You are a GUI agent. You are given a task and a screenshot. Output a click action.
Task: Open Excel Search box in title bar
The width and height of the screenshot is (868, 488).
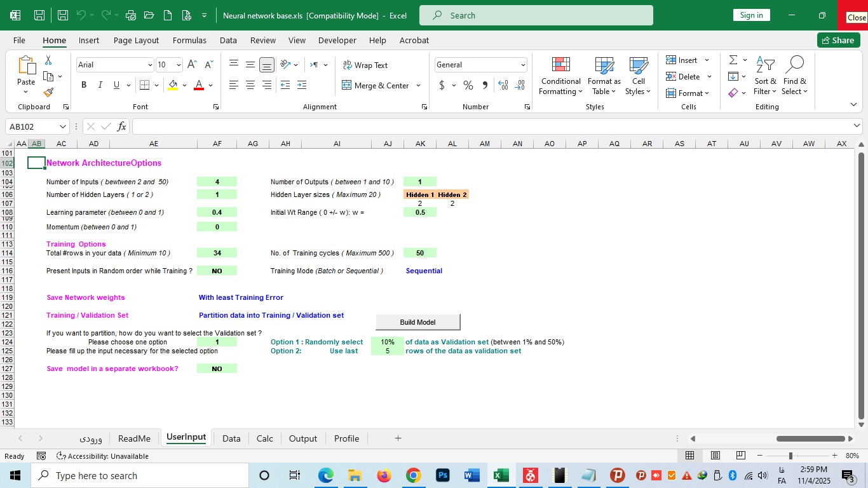click(x=536, y=15)
